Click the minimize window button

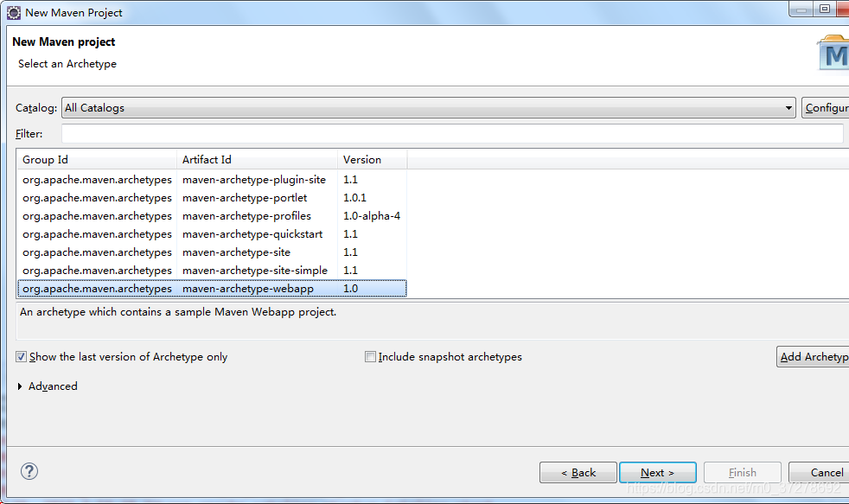pyautogui.click(x=801, y=9)
